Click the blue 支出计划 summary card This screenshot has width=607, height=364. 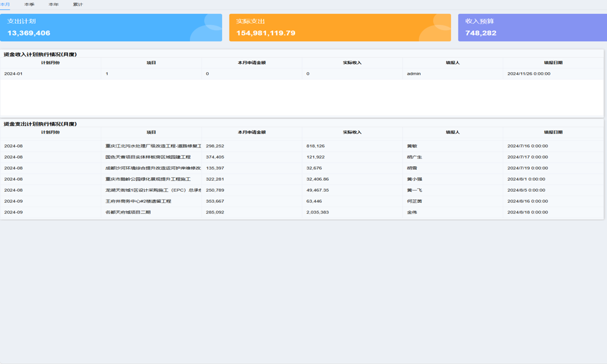click(x=111, y=28)
